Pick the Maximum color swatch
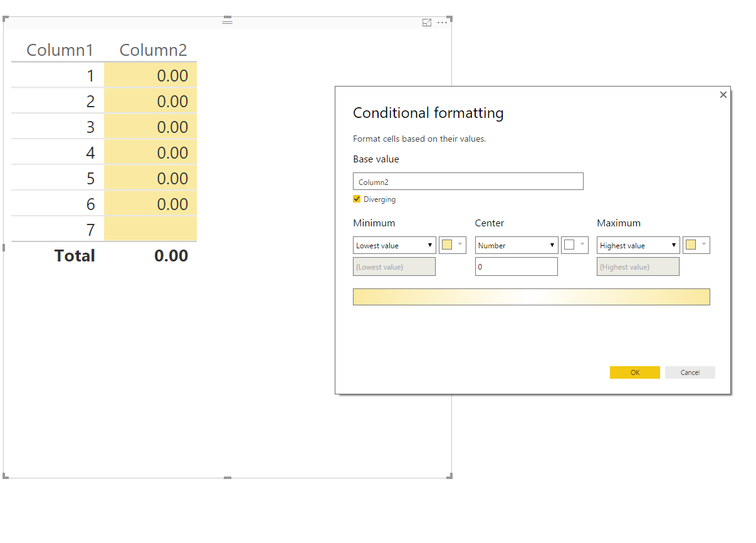The image size is (756, 543). coord(696,245)
